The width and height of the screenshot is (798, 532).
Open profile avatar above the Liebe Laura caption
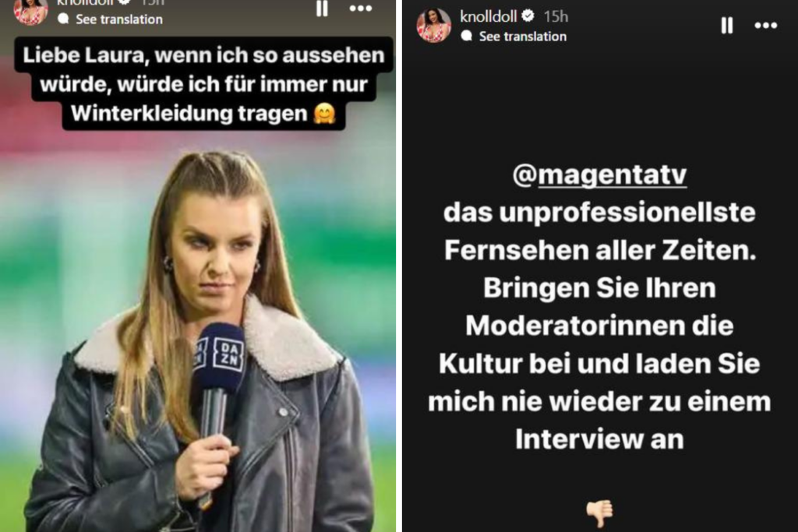pyautogui.click(x=30, y=11)
